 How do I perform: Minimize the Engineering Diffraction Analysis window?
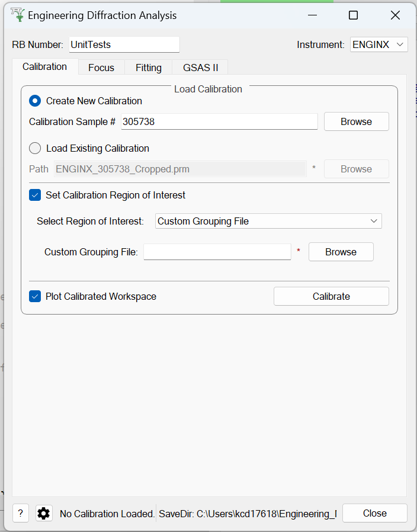tap(312, 15)
